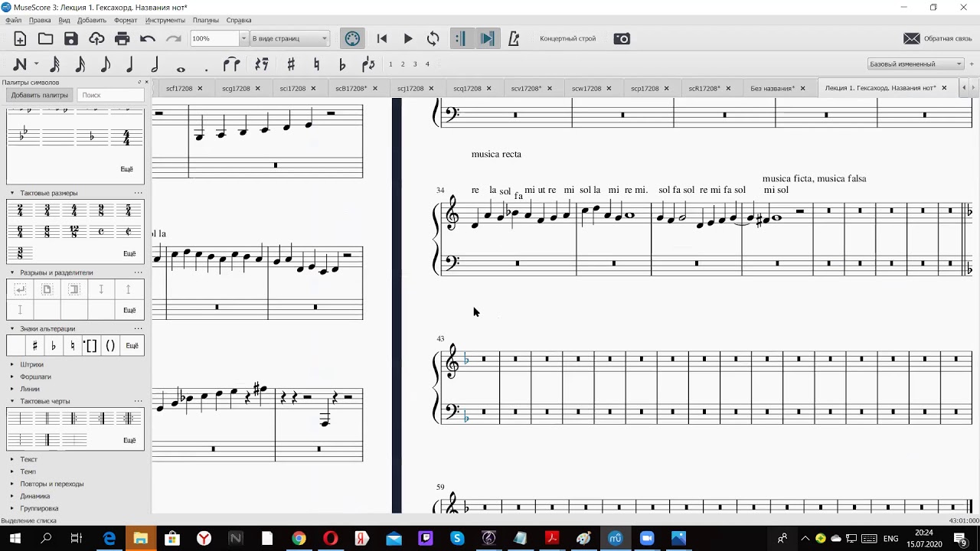The image size is (980, 551).
Task: Apply sharp accidental from the note toolbar
Action: point(291,64)
